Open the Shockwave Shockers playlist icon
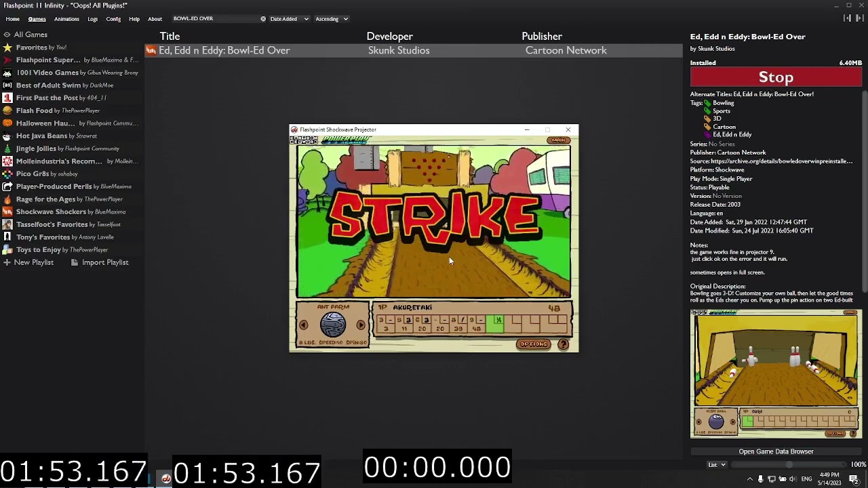Viewport: 868px width, 488px height. pyautogui.click(x=7, y=211)
